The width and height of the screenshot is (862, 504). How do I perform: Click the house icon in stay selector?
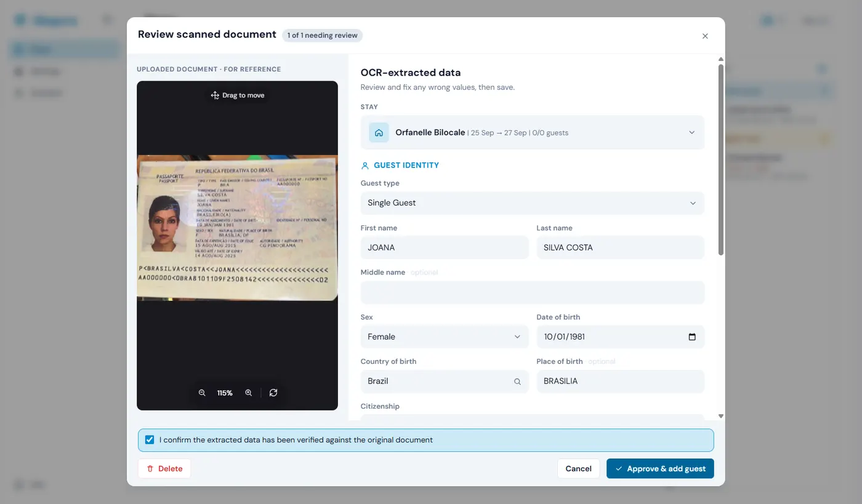[x=379, y=132]
